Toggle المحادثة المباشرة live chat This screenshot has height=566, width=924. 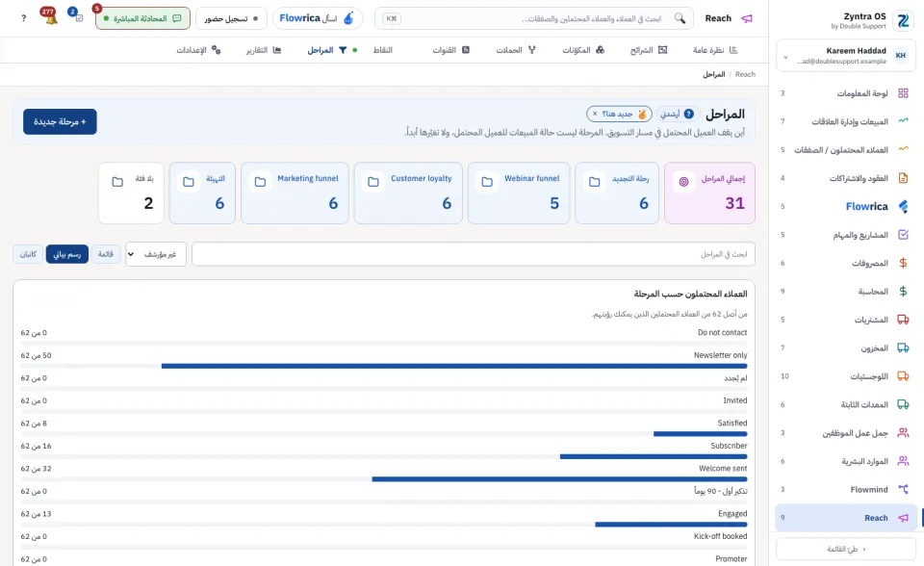(x=142, y=18)
